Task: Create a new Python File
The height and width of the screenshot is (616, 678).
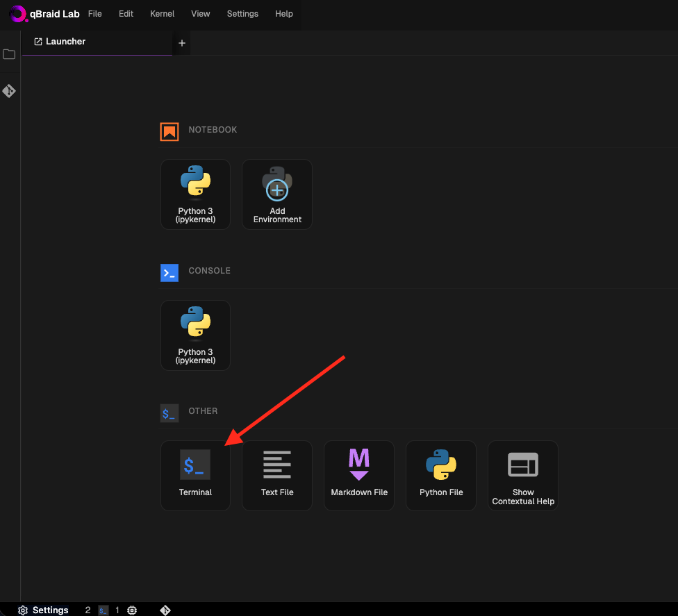Action: coord(441,476)
